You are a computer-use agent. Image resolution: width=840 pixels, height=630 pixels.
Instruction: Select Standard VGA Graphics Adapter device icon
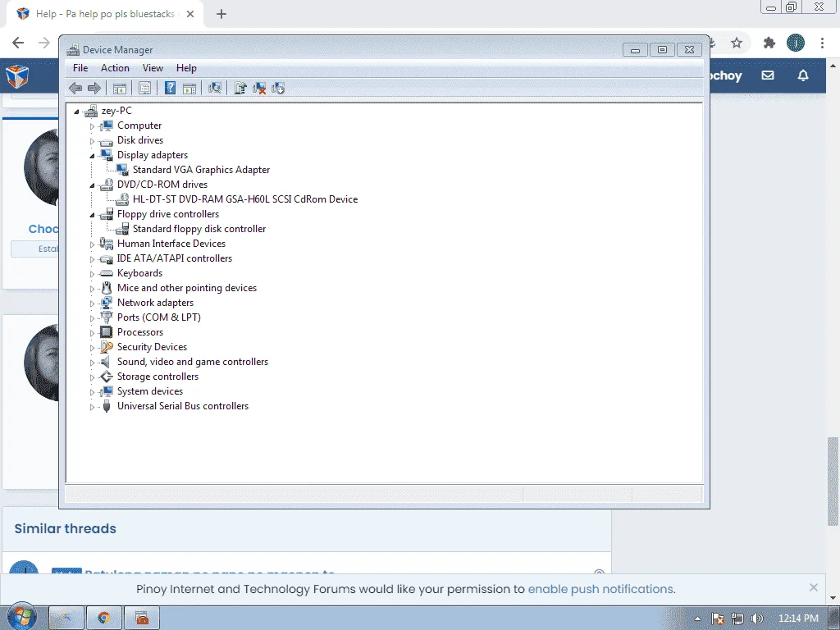(122, 170)
